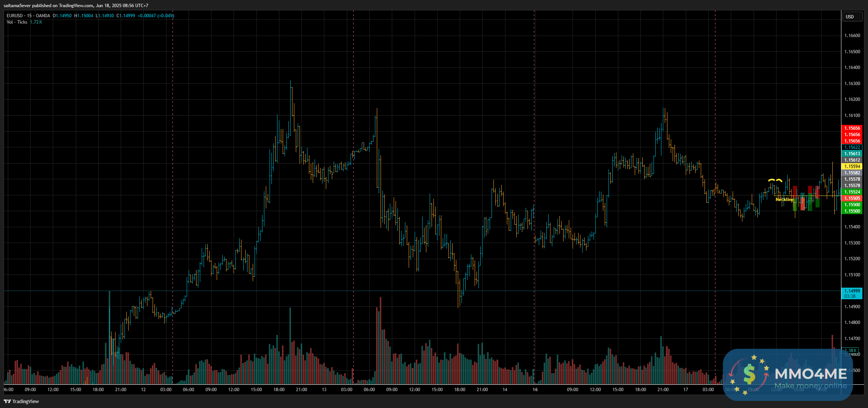Viewport: 868px width, 408px height.
Task: Open the USD currency selector
Action: (850, 16)
